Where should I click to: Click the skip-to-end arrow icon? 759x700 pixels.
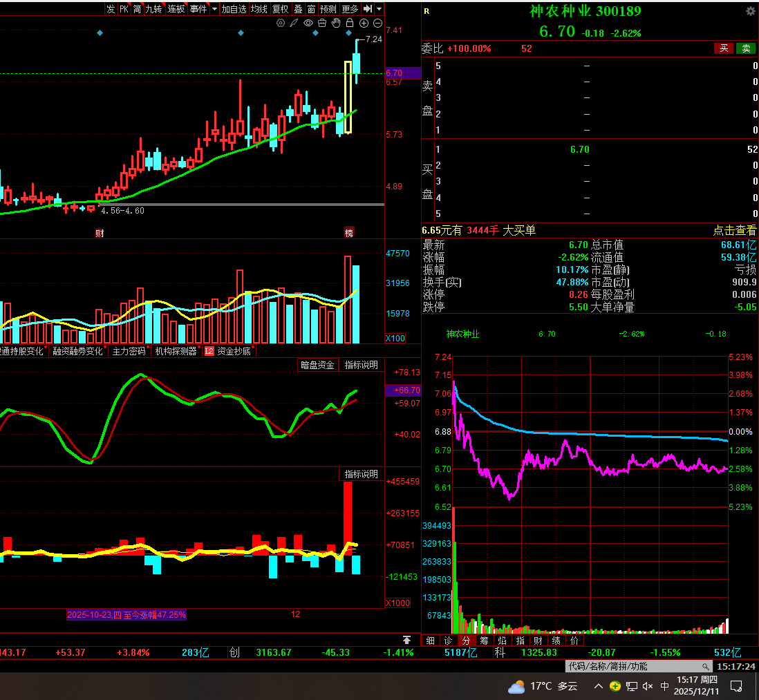point(368,9)
